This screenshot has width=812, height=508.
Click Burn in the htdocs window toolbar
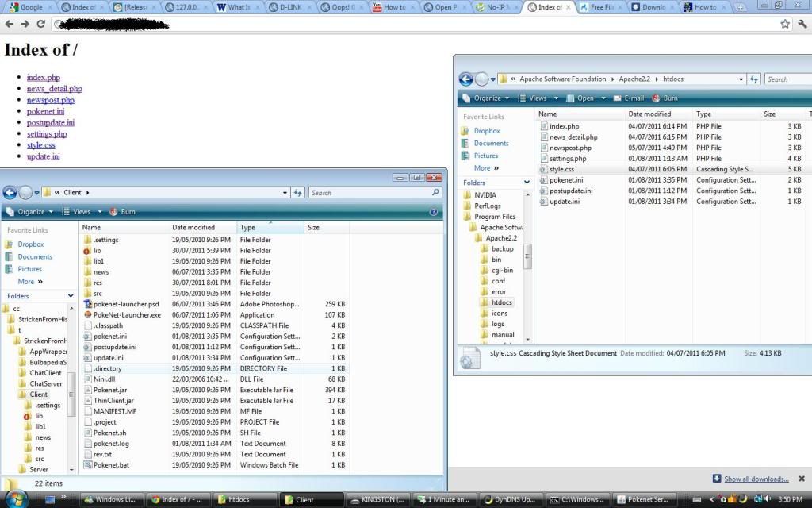click(x=665, y=98)
